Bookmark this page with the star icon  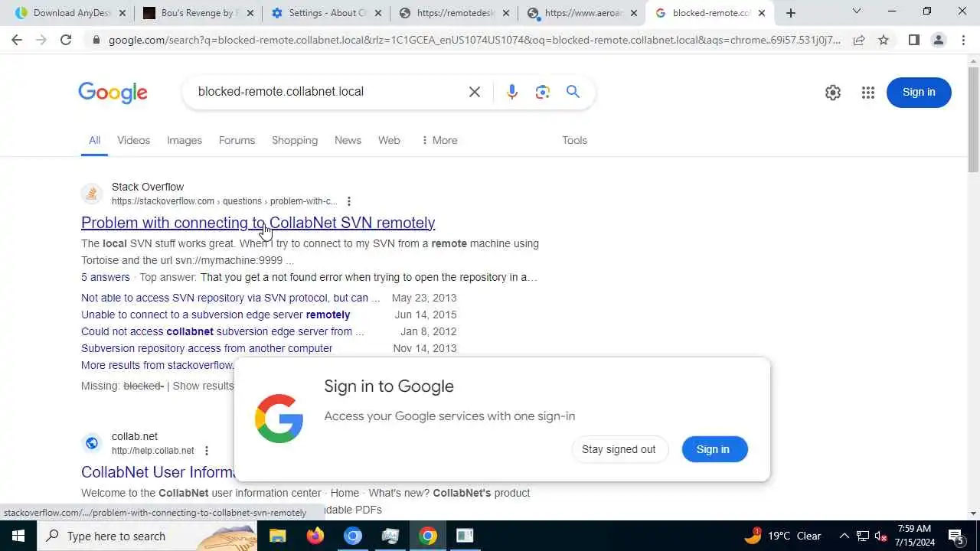point(884,40)
